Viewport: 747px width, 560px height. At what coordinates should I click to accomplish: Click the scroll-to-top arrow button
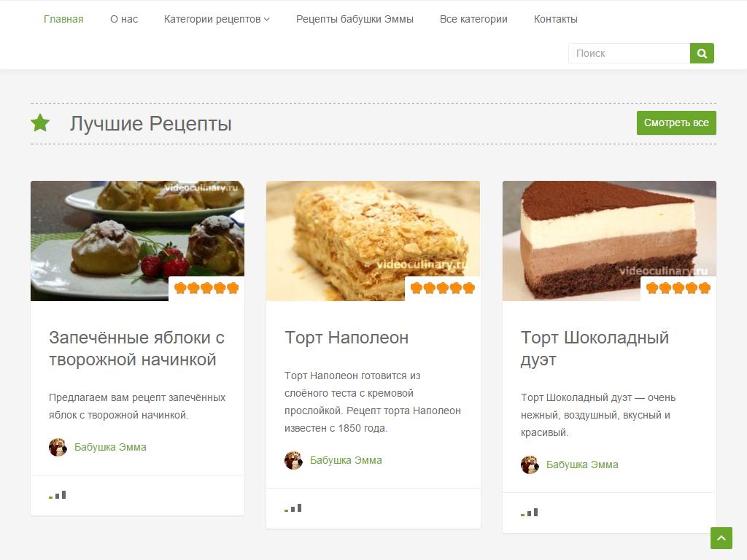721,538
